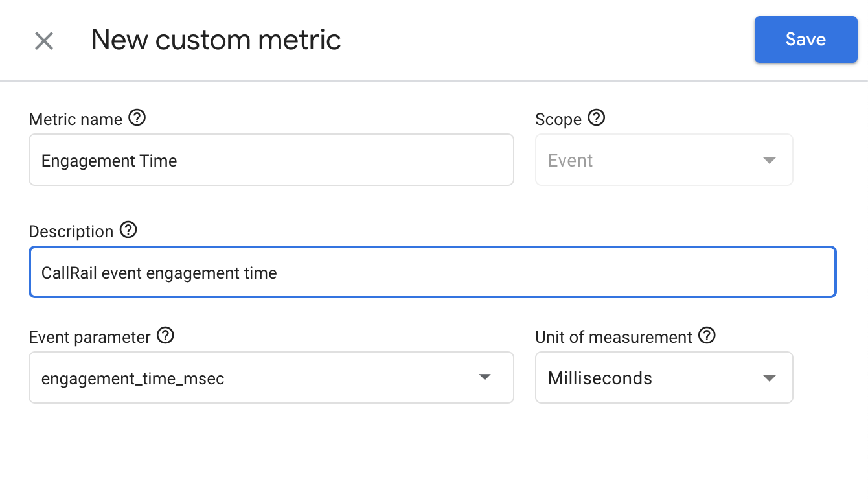Open Unit of measurement help icon

pos(707,336)
